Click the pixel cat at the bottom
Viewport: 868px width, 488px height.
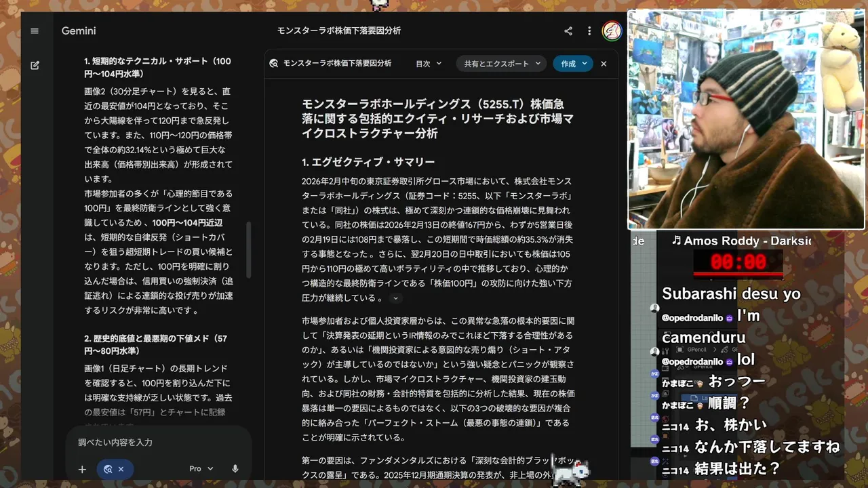571,472
